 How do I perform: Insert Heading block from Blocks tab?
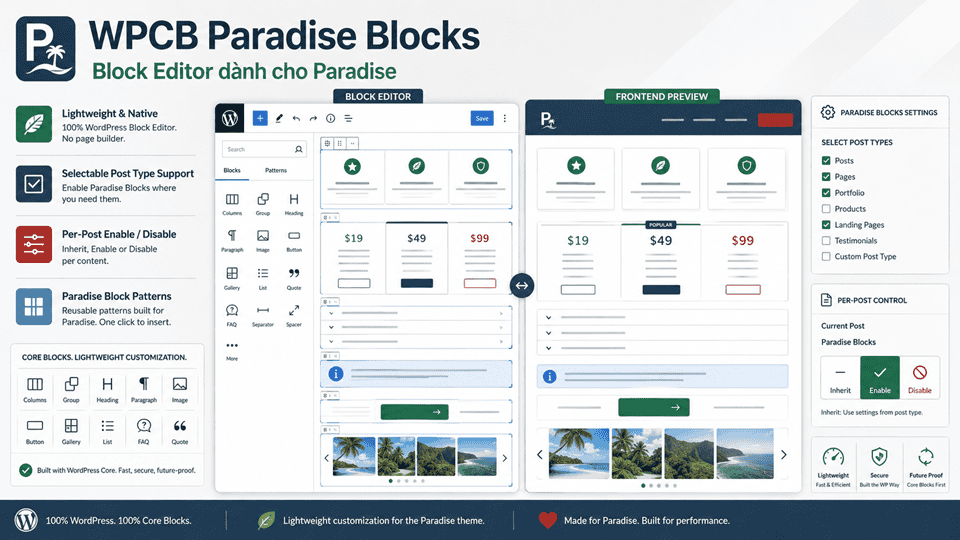point(294,204)
